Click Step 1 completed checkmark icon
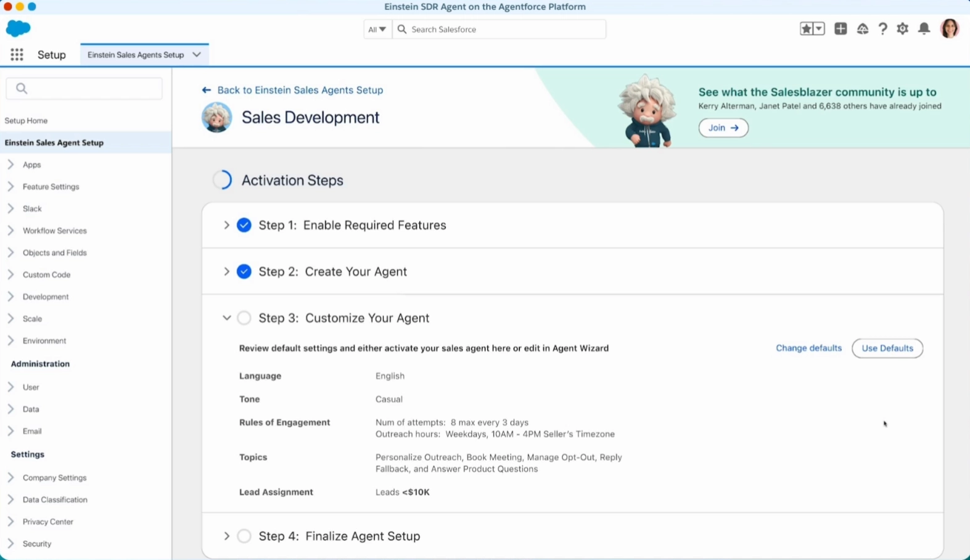Screen dimensions: 970x560 pyautogui.click(x=244, y=225)
